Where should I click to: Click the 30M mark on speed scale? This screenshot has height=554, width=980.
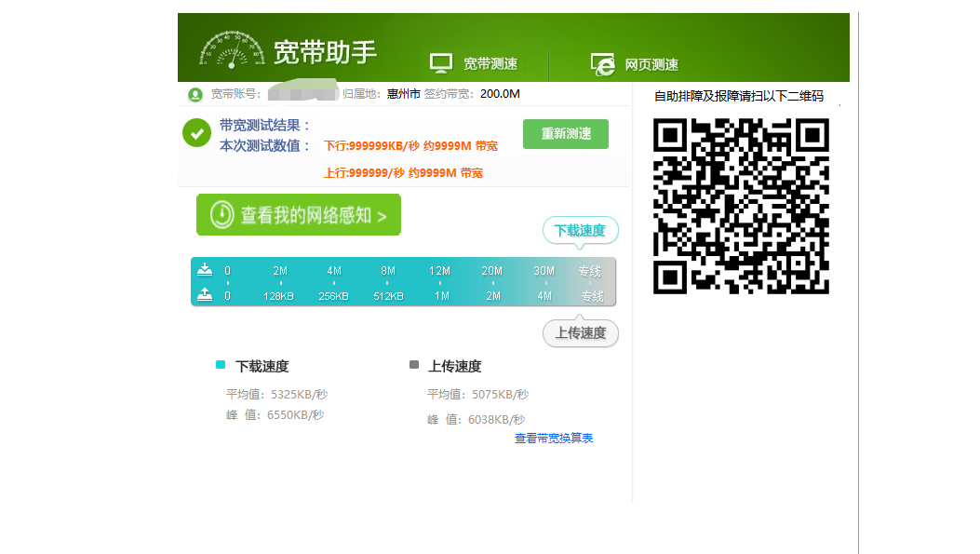(x=544, y=271)
